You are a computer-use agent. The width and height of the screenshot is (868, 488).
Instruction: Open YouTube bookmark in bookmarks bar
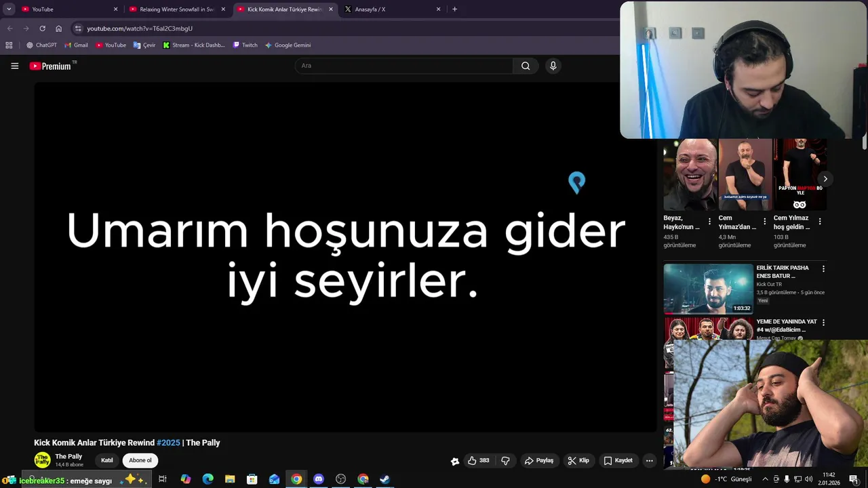(111, 45)
